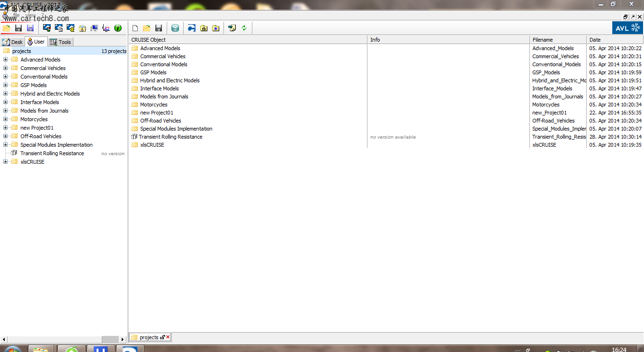This screenshot has width=644, height=352.
Task: Click the glasses-and-note icon beside the refresh icon
Action: [232, 28]
